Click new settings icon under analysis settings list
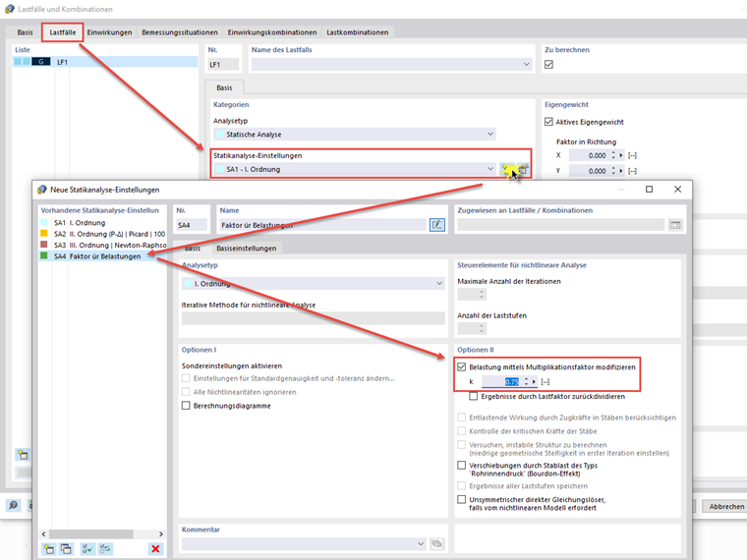 click(48, 548)
